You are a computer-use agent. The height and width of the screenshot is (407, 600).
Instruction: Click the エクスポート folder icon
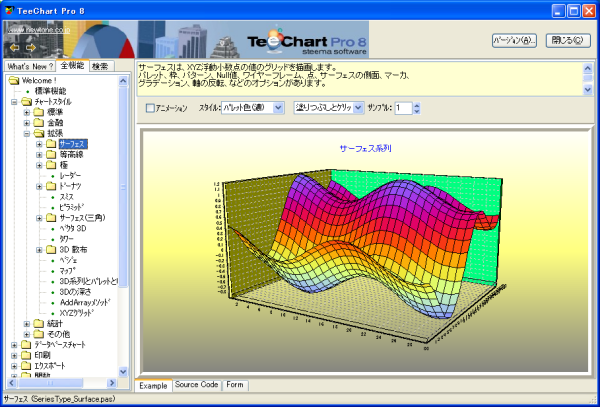click(x=26, y=366)
